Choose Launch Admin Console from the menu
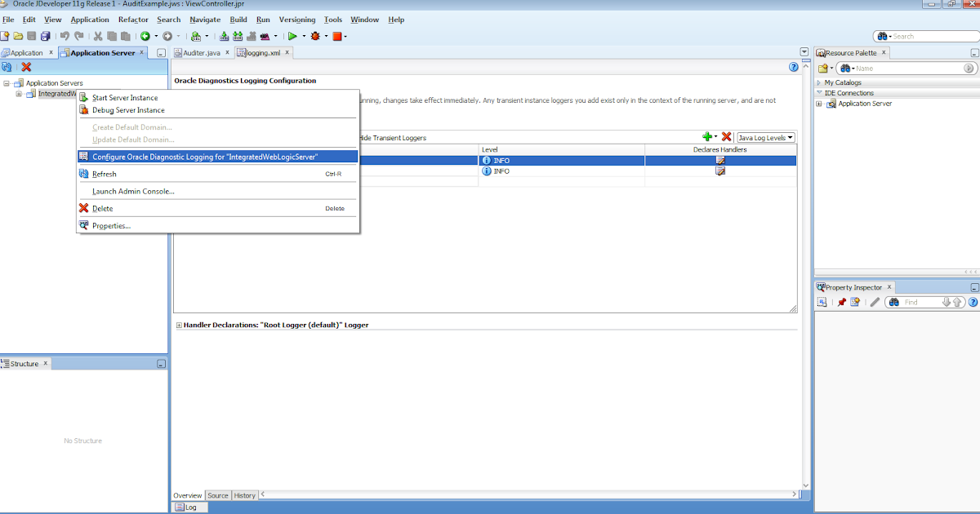This screenshot has width=980, height=514. tap(131, 190)
